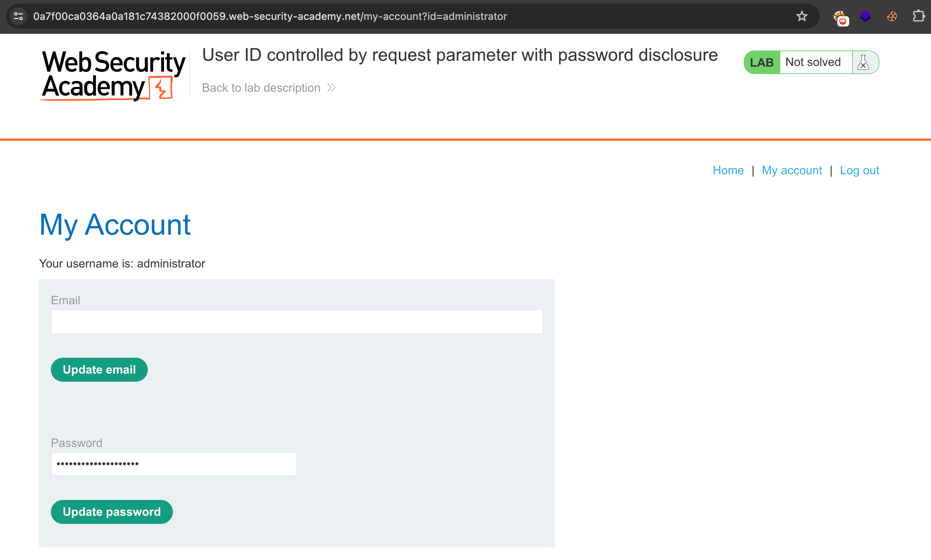Bookmark this page with the star icon
The image size is (931, 560).
(x=802, y=16)
